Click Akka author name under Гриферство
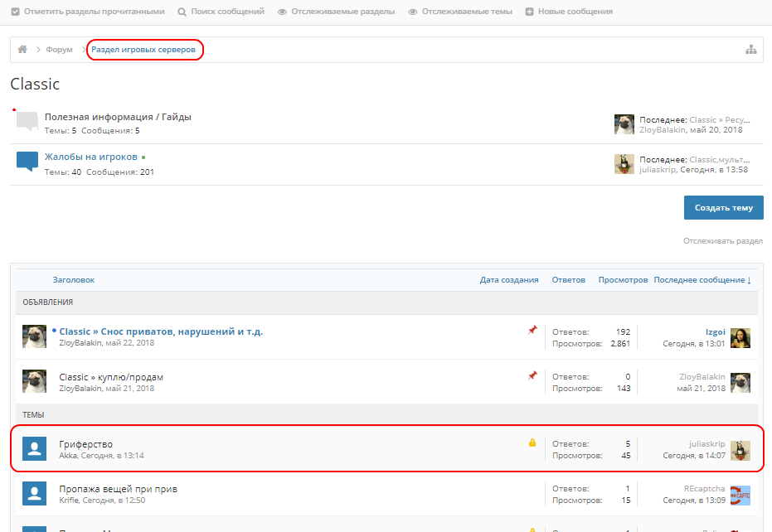 click(68, 456)
